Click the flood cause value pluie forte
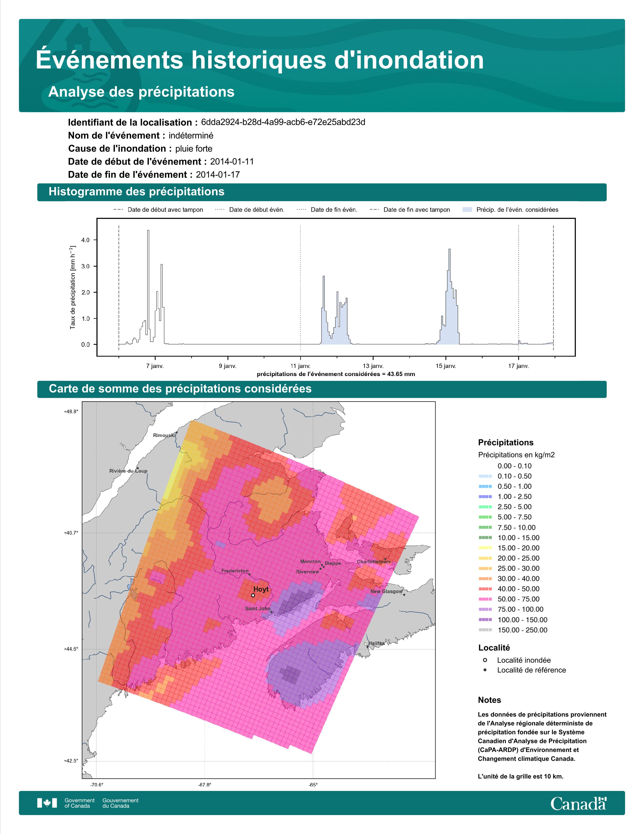Image resolution: width=644 pixels, height=834 pixels. (x=194, y=149)
